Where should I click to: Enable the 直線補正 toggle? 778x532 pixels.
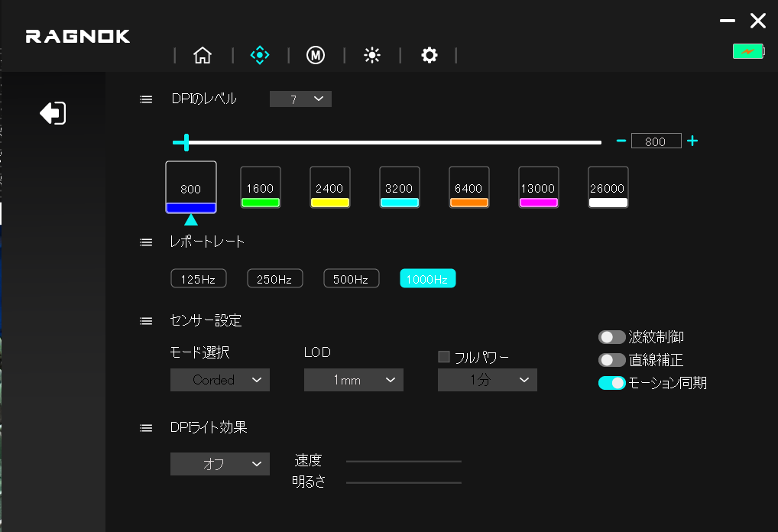coord(612,360)
